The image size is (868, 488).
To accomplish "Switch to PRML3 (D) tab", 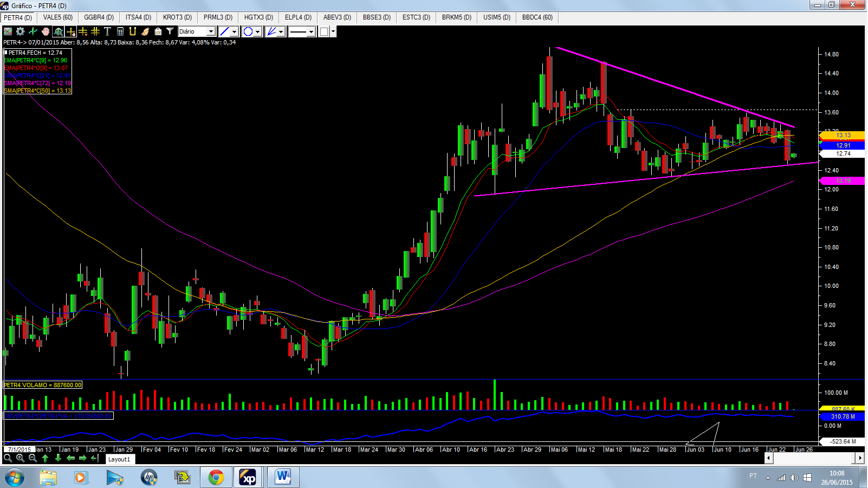I will [218, 17].
